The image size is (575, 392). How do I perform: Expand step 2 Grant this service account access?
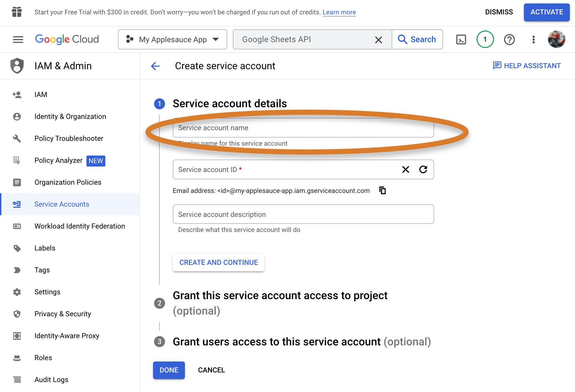(280, 303)
